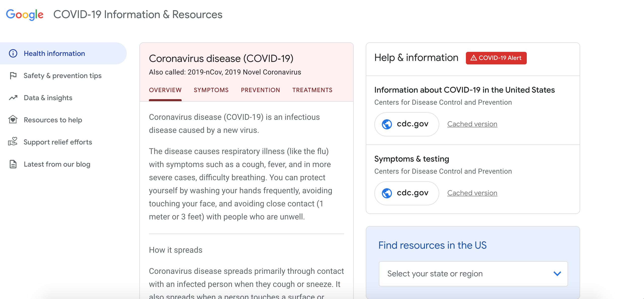
Task: Open Cached version link under Symptoms & testing
Action: [x=472, y=193]
